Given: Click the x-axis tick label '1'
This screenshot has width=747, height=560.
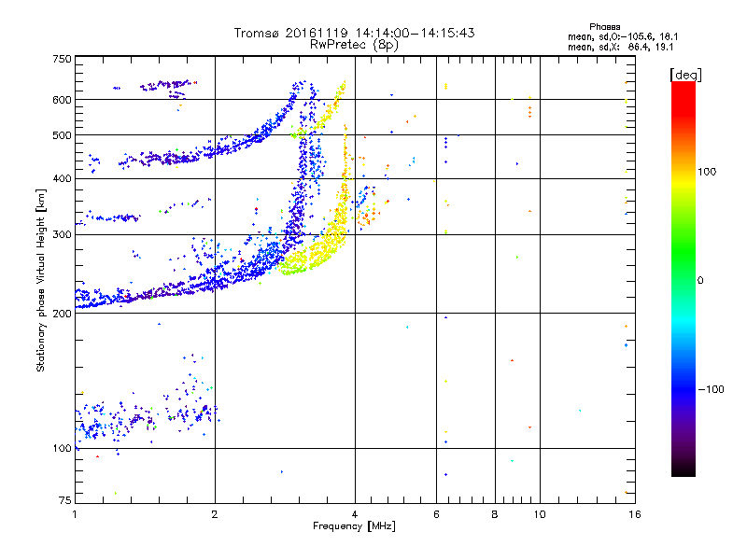Looking at the screenshot, I should click(x=75, y=514).
